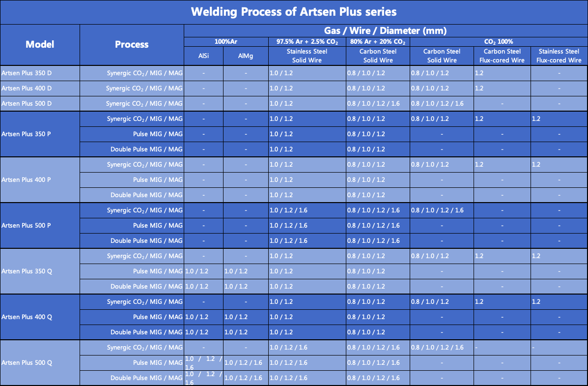Select the 'Artsen Plus 350 Q' model cell
This screenshot has height=386, width=588.
click(x=40, y=271)
